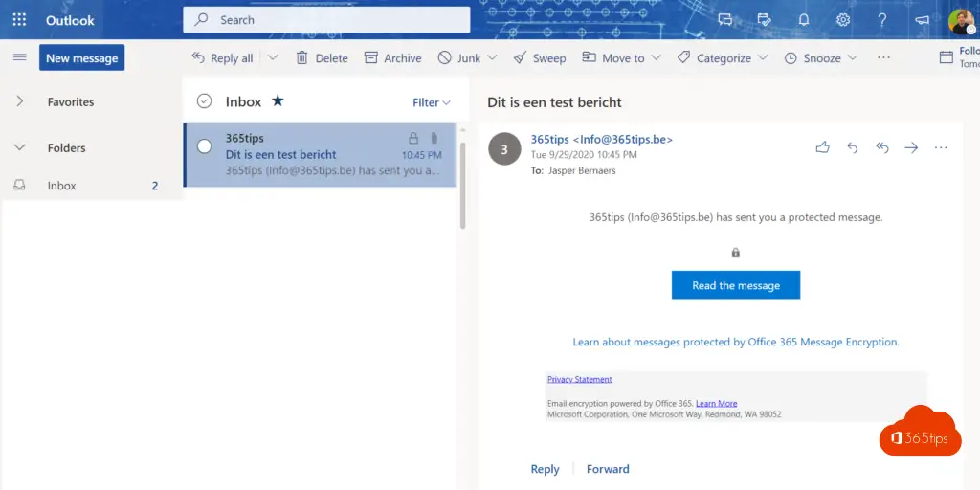Click Reply at the message bottom
The width and height of the screenshot is (980, 490).
pos(545,469)
